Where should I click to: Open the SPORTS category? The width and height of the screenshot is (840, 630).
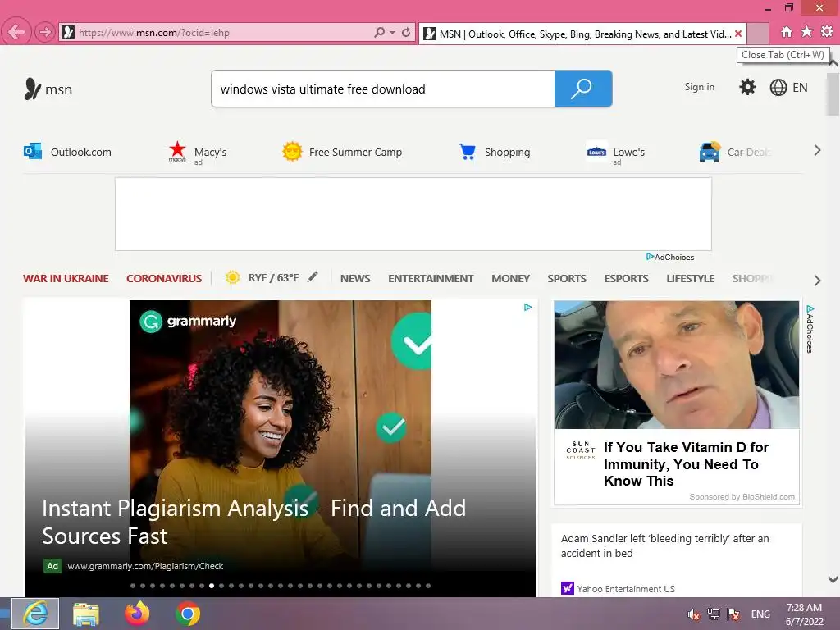[x=567, y=279]
